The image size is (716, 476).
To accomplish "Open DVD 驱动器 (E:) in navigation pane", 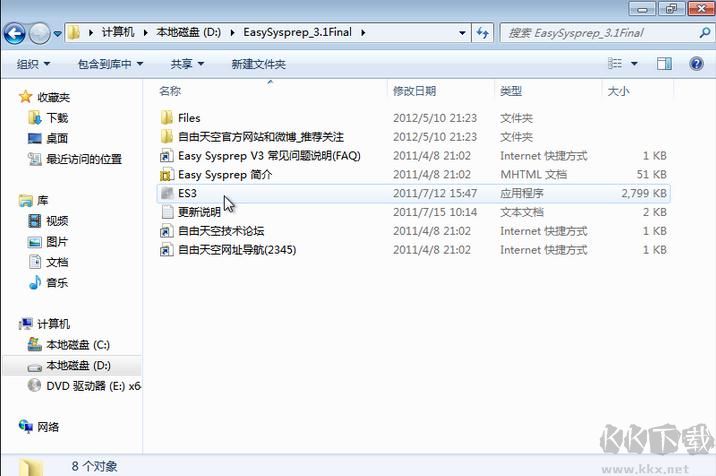I will (93, 386).
